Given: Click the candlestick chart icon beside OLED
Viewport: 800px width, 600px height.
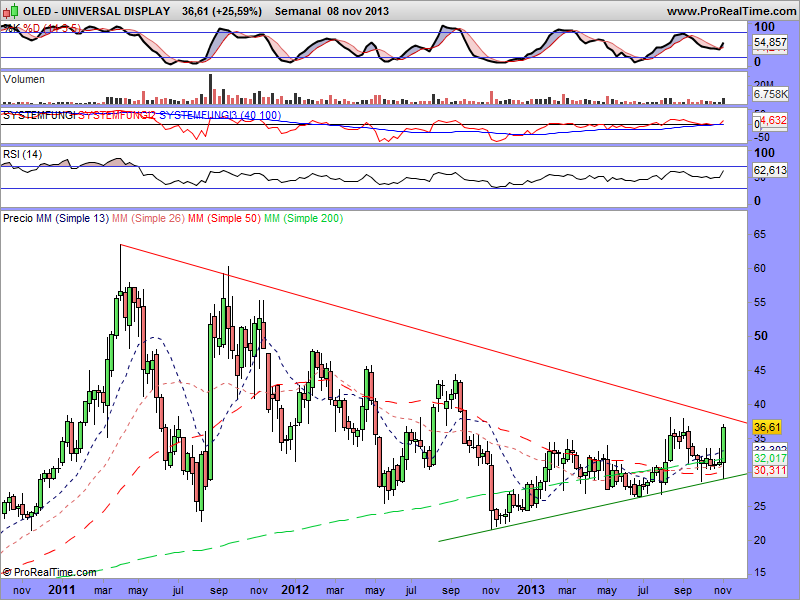Looking at the screenshot, I should [11, 11].
